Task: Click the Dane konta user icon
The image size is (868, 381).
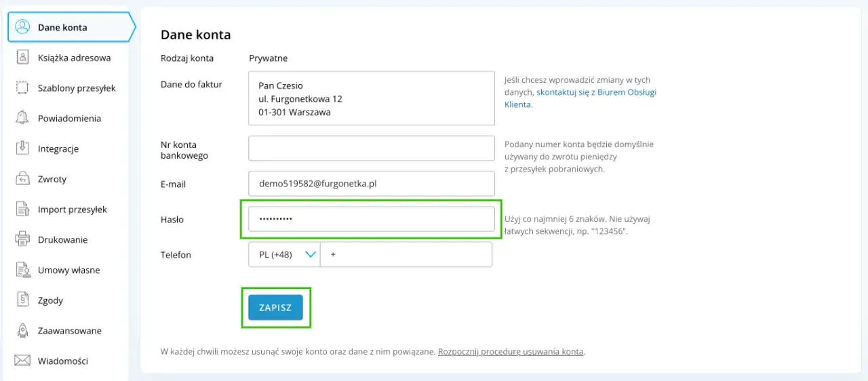Action: [22, 27]
